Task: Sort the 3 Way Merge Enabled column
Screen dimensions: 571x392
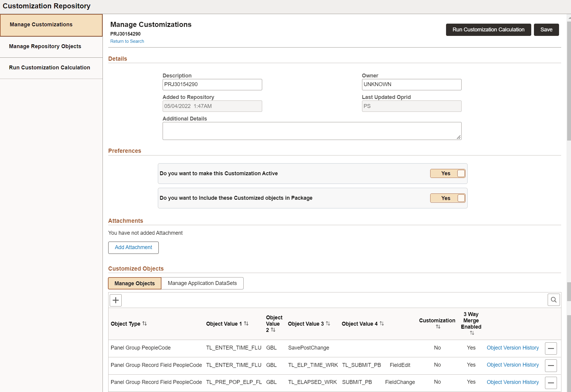Action: pos(471,332)
